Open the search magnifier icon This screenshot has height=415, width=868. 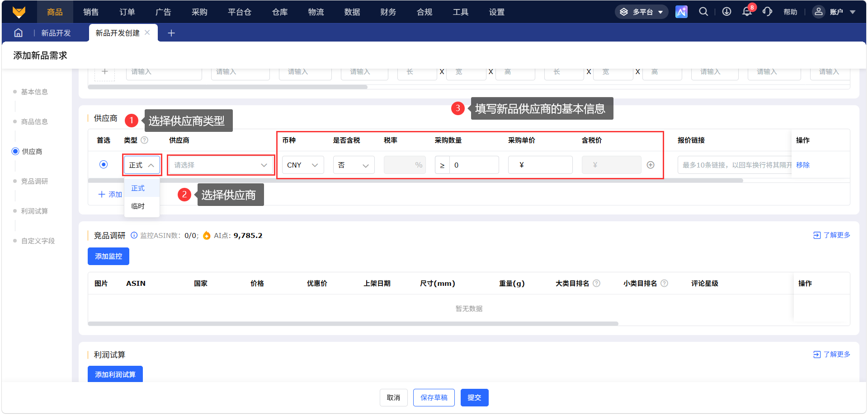(703, 12)
